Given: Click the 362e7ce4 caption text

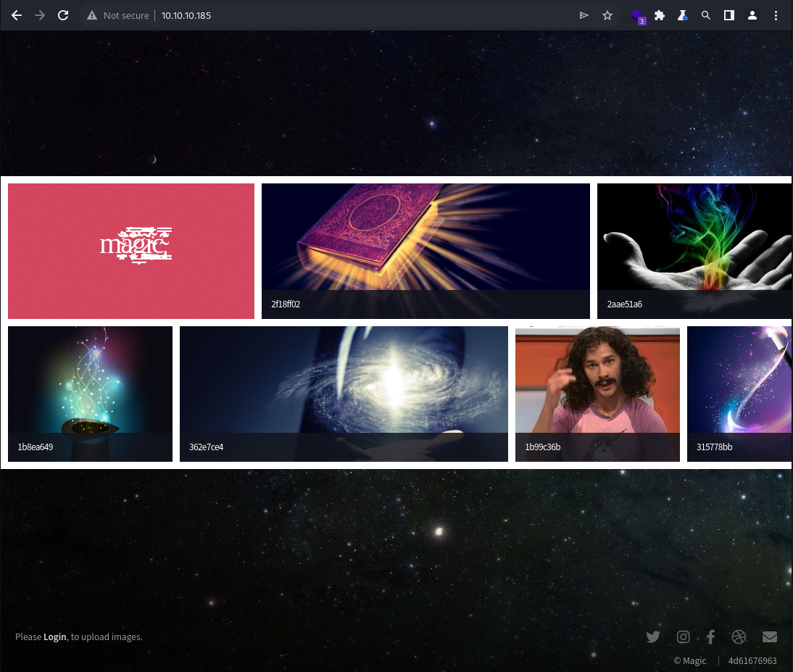Looking at the screenshot, I should coord(206,447).
